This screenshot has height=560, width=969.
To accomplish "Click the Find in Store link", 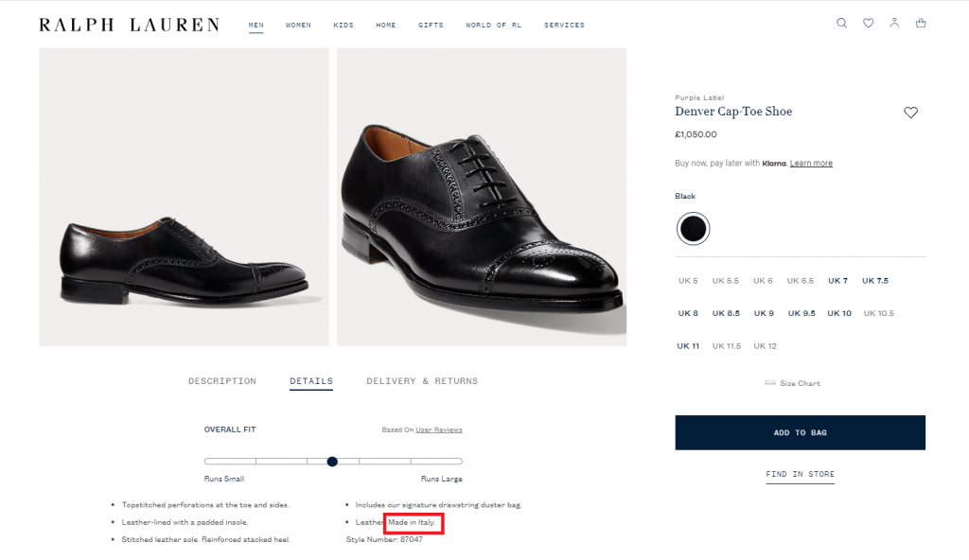I will tap(800, 474).
